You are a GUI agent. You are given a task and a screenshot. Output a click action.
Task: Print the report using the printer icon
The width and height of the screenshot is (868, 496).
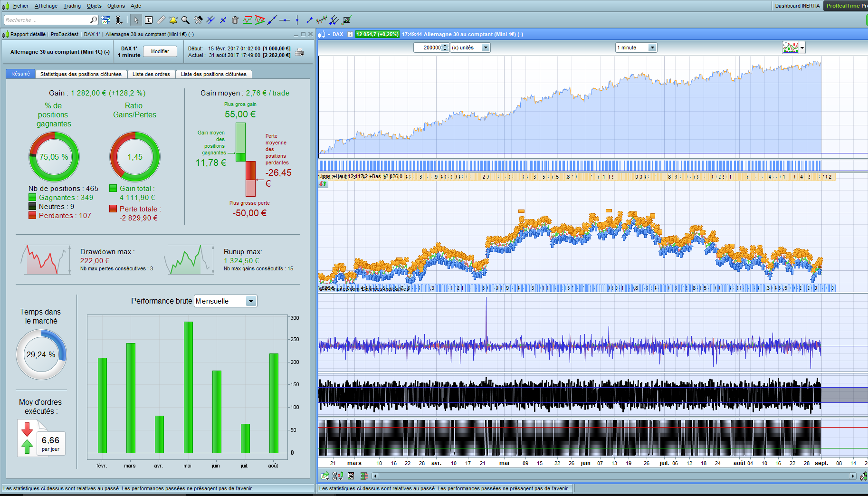[299, 52]
